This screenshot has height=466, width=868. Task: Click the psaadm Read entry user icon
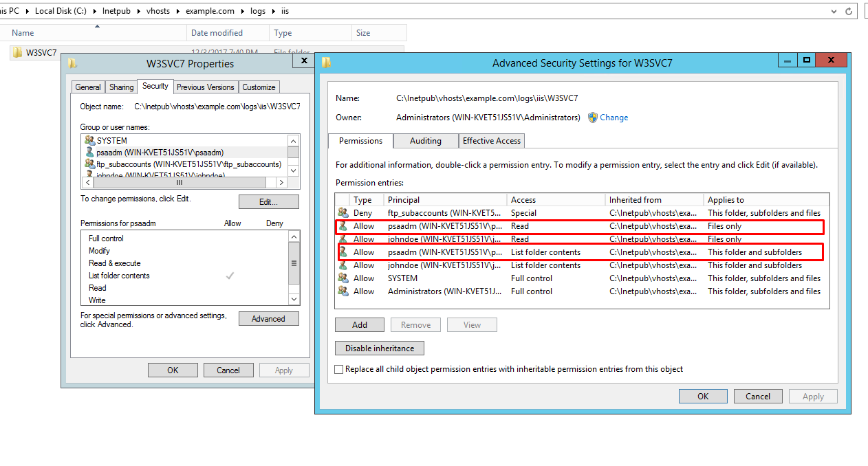pos(343,226)
